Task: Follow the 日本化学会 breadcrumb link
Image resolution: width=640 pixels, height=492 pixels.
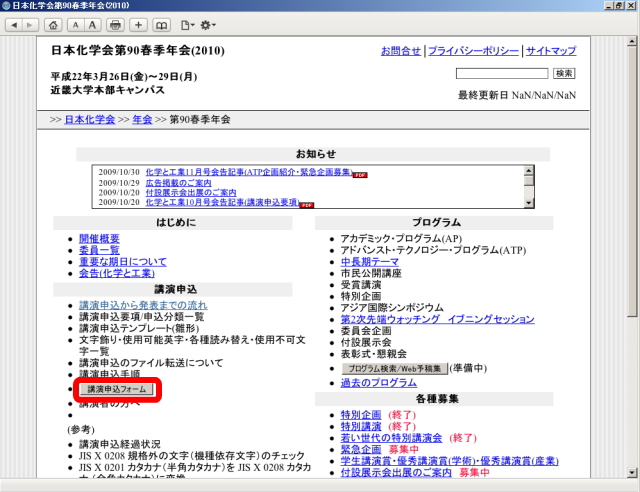Action: click(x=90, y=120)
